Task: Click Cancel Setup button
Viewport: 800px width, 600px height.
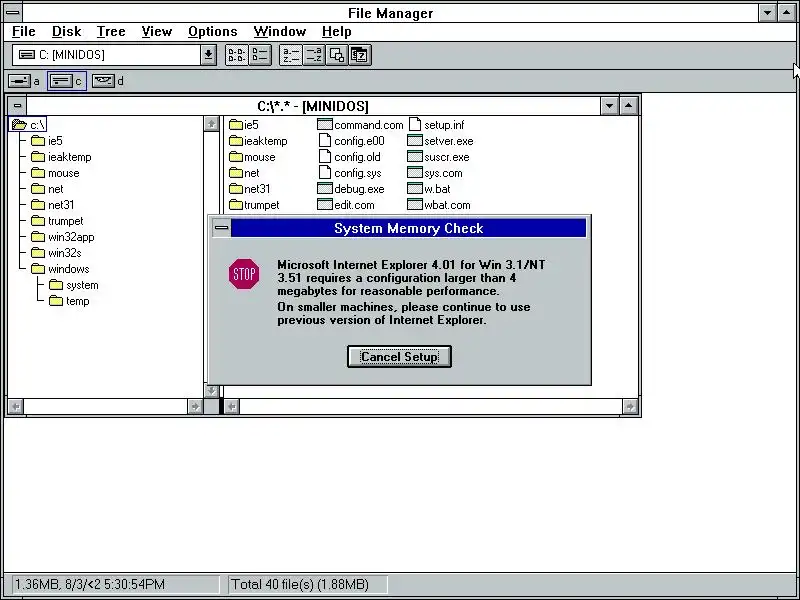Action: pos(399,357)
